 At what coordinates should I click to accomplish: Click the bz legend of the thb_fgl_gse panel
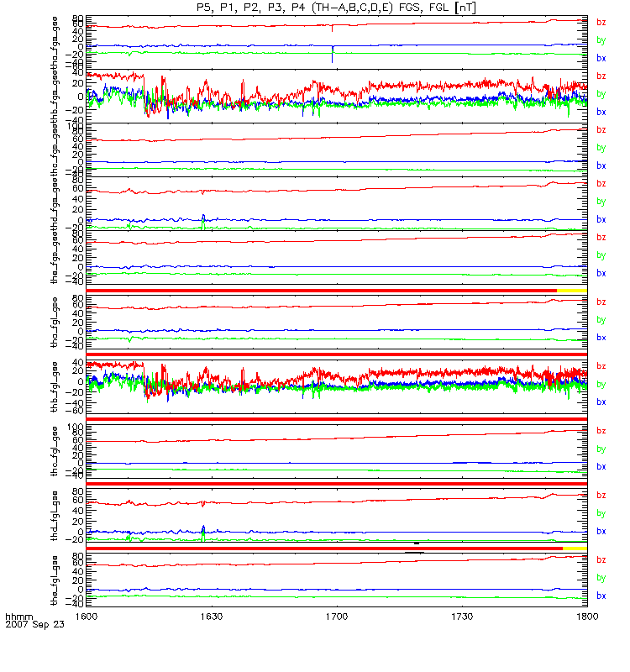coord(601,366)
